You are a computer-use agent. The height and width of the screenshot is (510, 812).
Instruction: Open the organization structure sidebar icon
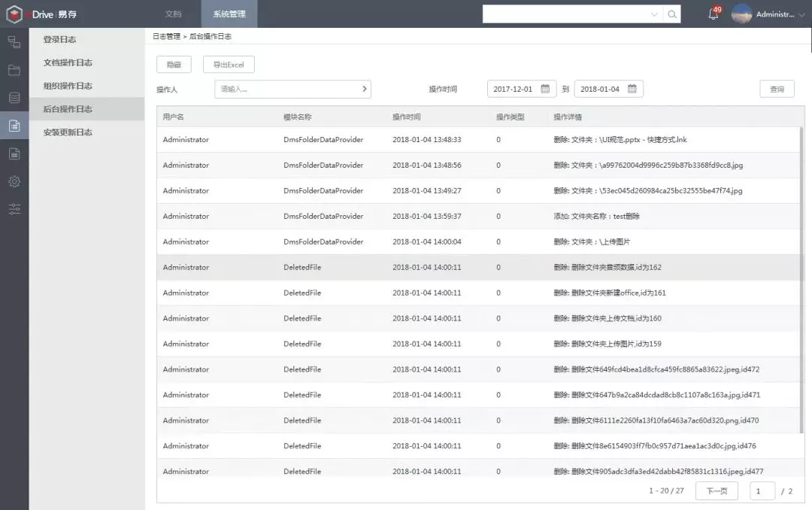click(x=14, y=42)
